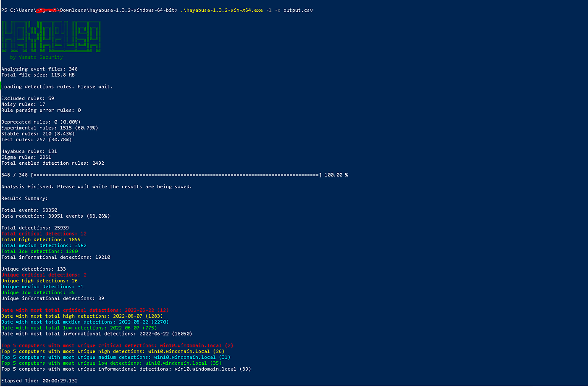Viewport: 588px width, 387px height.
Task: Click 'Total events: 63350' line
Action: [x=29, y=210]
